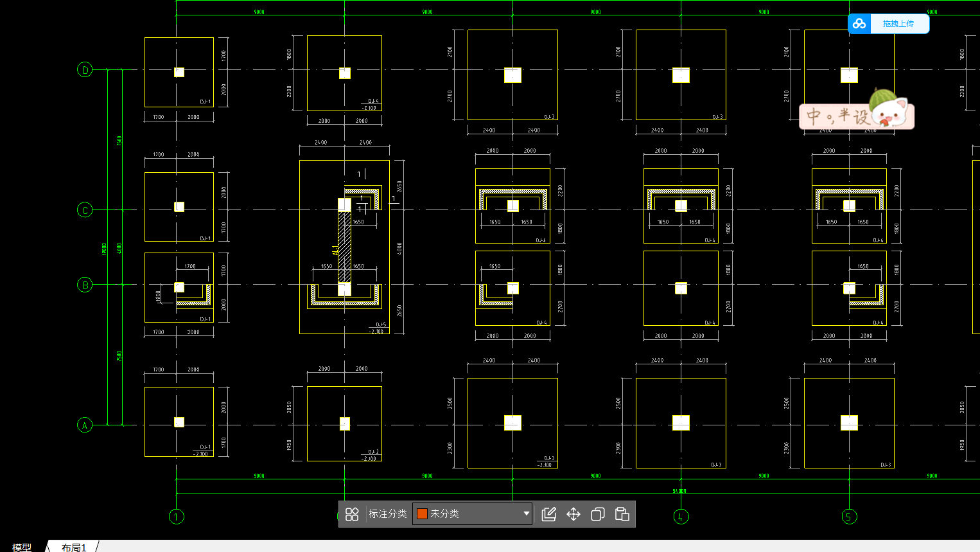The width and height of the screenshot is (980, 552).
Task: Click the edit annotation pencil icon
Action: click(549, 514)
